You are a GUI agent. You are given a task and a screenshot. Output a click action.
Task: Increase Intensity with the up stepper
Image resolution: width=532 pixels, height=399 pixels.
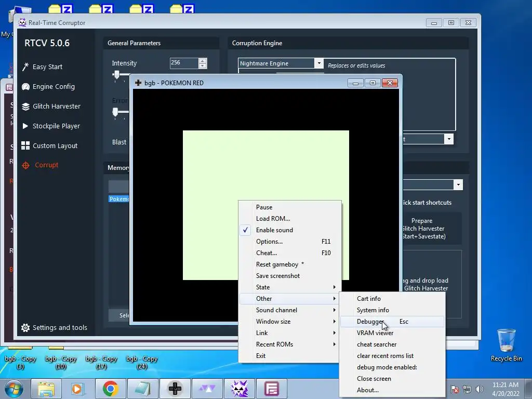[203, 61]
